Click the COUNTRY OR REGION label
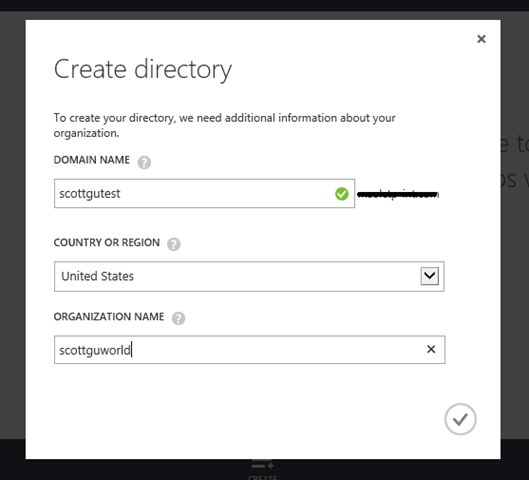 coord(107,243)
